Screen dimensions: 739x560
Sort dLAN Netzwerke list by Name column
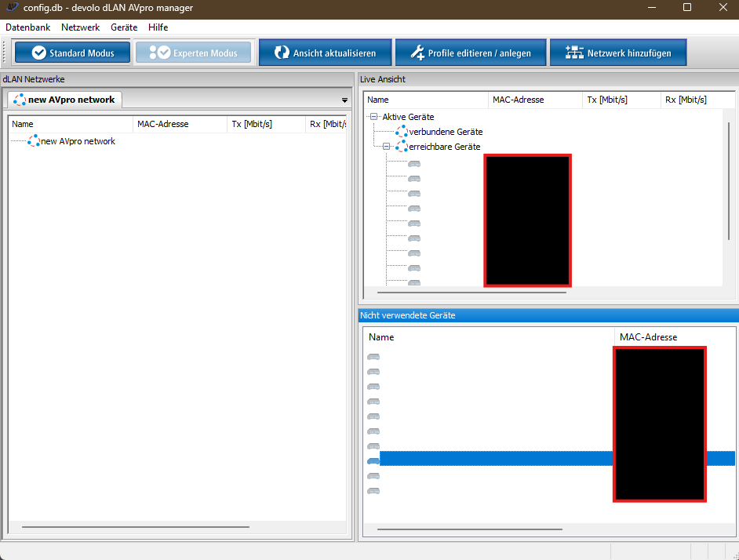tap(71, 124)
